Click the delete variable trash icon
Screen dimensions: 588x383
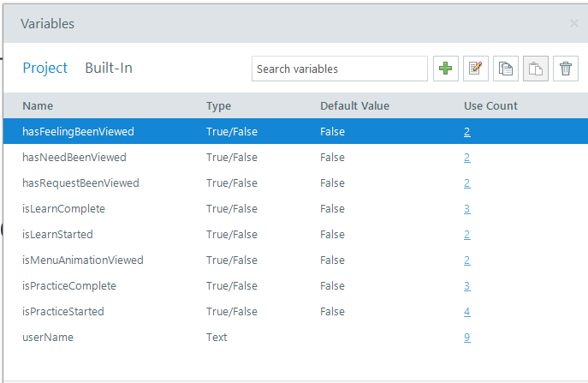click(x=566, y=69)
